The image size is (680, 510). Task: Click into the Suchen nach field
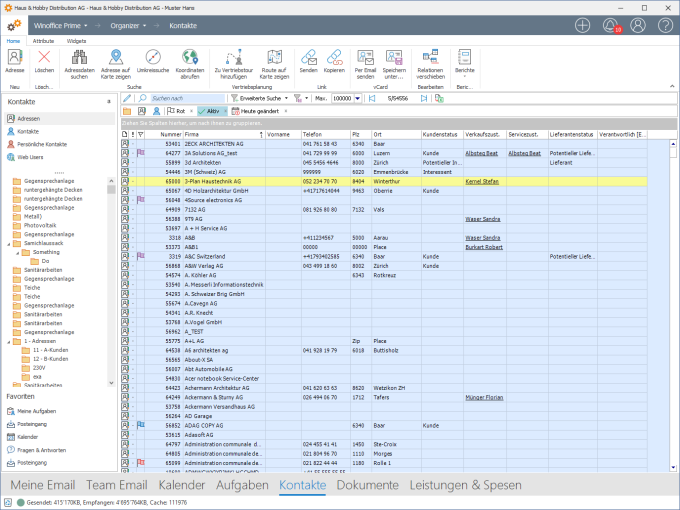[187, 98]
